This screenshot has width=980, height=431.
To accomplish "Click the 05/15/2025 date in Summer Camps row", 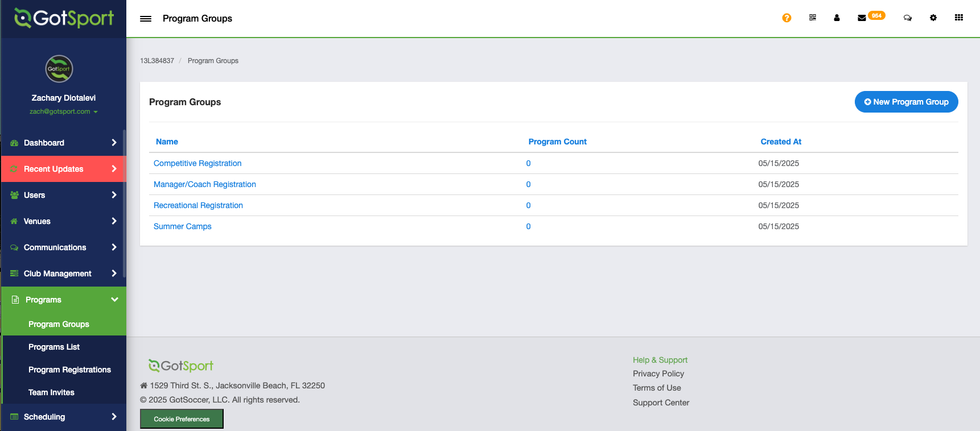I will (779, 226).
